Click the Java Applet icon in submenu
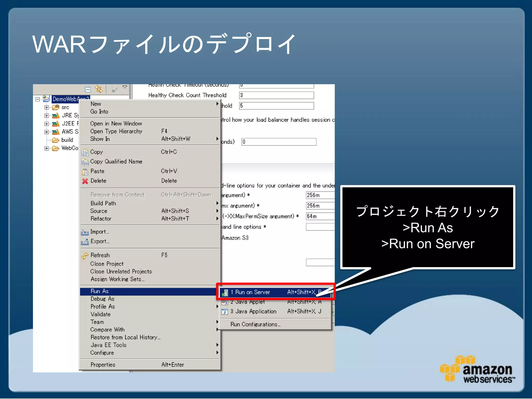This screenshot has width=532, height=399. pyautogui.click(x=225, y=302)
